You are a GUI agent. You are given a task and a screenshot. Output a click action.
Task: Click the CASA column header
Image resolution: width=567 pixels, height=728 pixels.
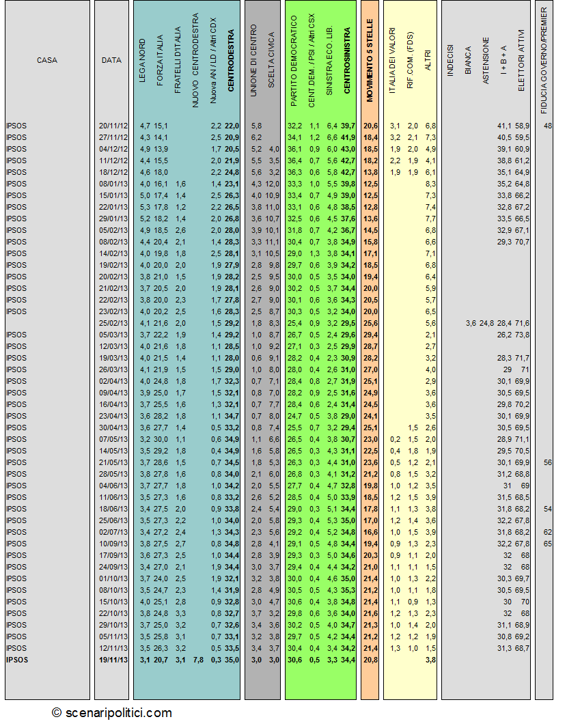47,60
